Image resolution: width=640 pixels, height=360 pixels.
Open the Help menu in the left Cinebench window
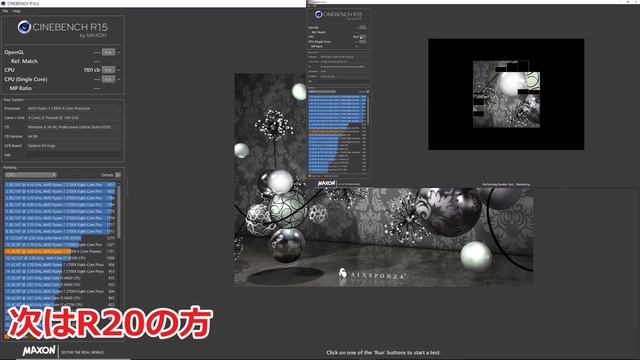point(16,11)
